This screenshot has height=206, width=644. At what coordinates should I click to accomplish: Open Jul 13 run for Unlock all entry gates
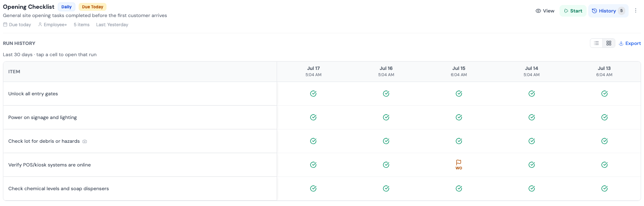[604, 94]
